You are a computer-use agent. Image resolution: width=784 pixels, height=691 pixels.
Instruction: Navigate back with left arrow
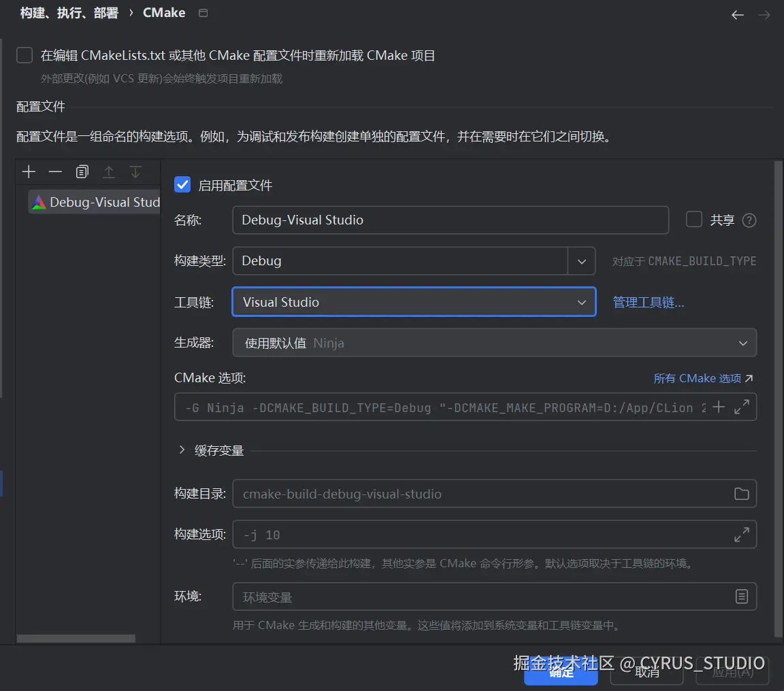pyautogui.click(x=738, y=15)
